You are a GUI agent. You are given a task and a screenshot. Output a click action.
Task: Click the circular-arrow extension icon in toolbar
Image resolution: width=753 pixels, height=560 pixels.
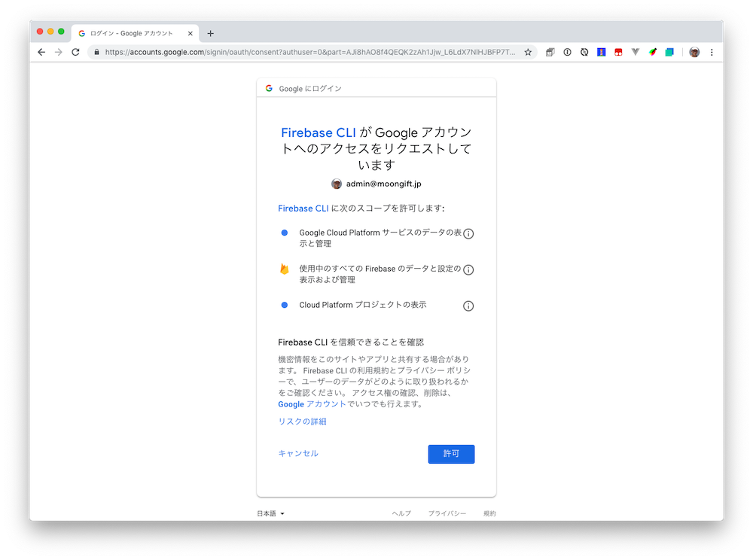(x=584, y=52)
